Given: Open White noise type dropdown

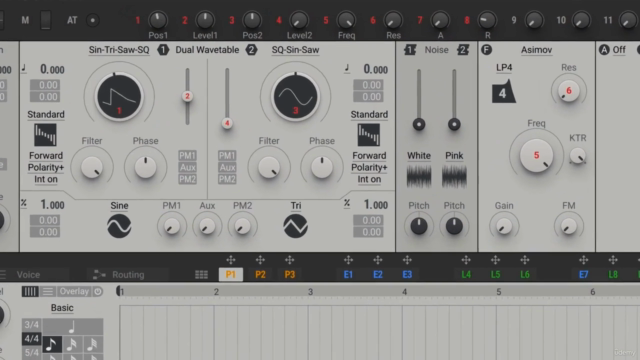Looking at the screenshot, I should click(x=419, y=156).
